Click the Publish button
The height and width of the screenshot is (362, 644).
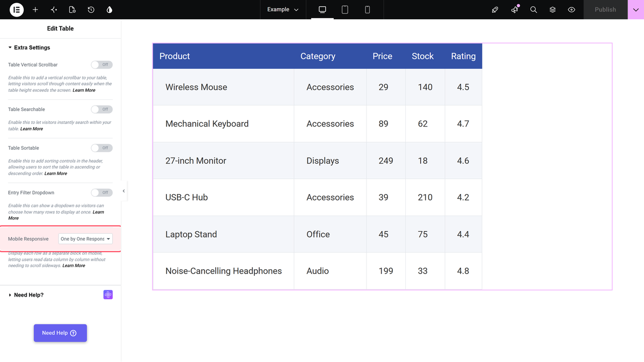[x=605, y=10]
